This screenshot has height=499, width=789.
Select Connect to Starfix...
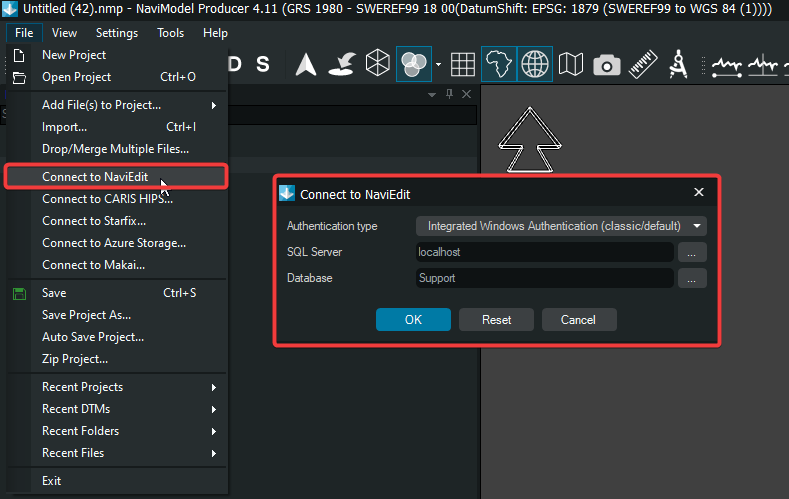click(117, 221)
